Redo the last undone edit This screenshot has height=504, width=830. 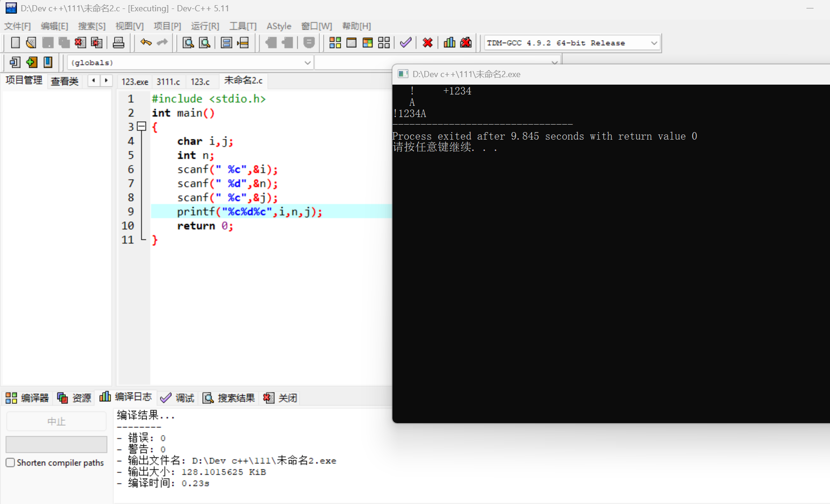tap(162, 43)
